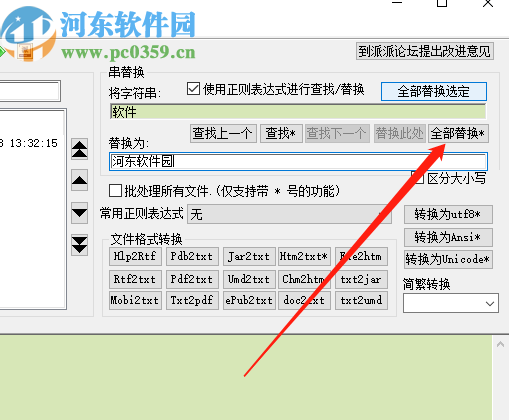Click the small orange book icon in toolbar

(x=25, y=52)
